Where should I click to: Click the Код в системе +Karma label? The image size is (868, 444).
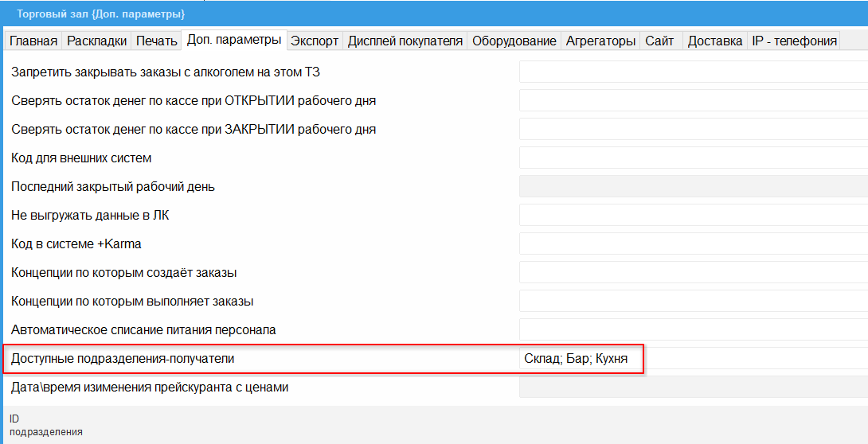point(76,243)
